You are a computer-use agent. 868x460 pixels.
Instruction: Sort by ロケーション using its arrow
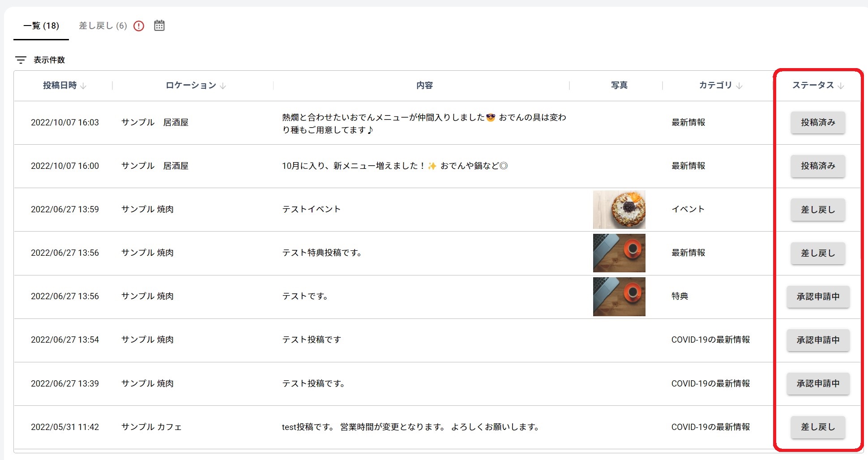(x=223, y=86)
